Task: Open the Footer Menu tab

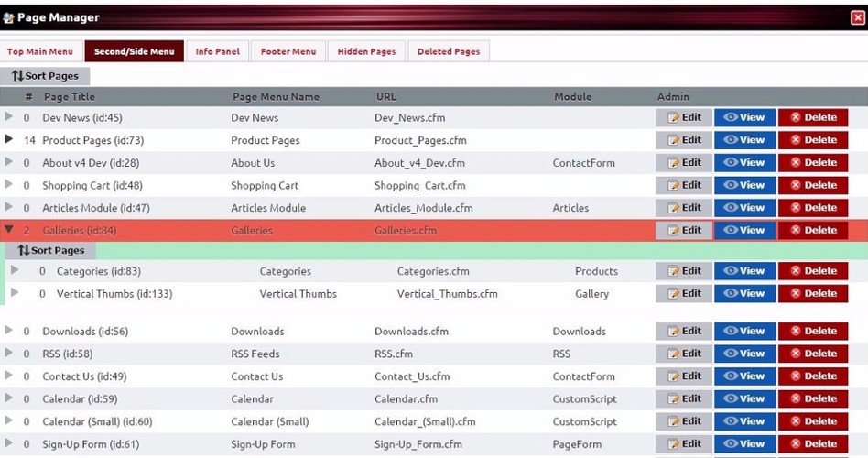Action: [x=288, y=51]
